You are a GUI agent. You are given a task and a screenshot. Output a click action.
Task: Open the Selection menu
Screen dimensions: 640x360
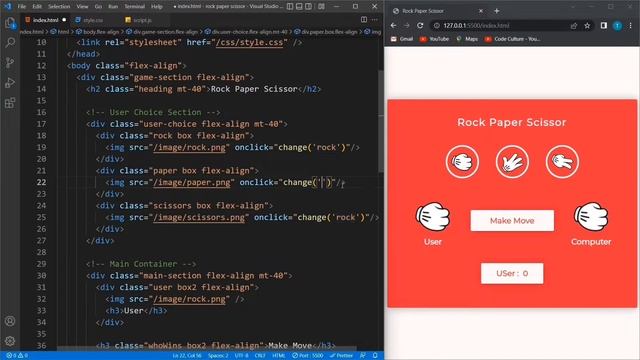coord(59,7)
